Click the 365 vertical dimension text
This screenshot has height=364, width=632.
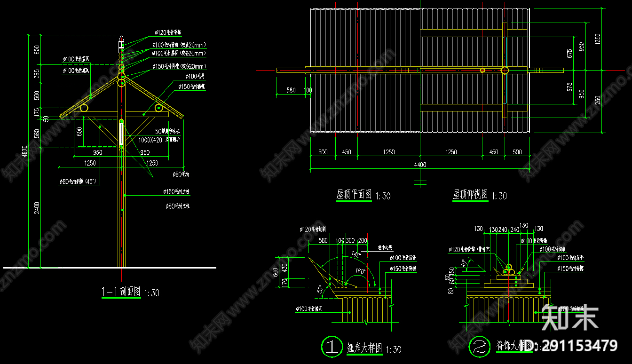[x=37, y=74]
